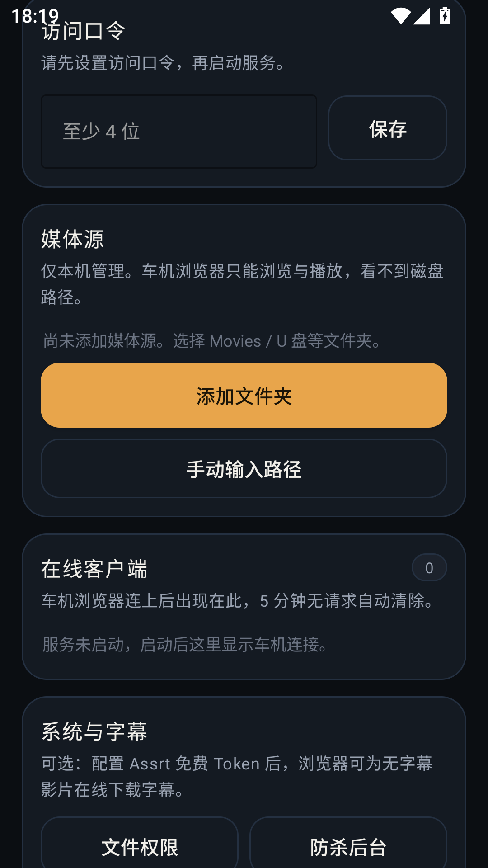Screen dimensions: 488x868
Task: Save the access password with 保存
Action: pyautogui.click(x=388, y=128)
